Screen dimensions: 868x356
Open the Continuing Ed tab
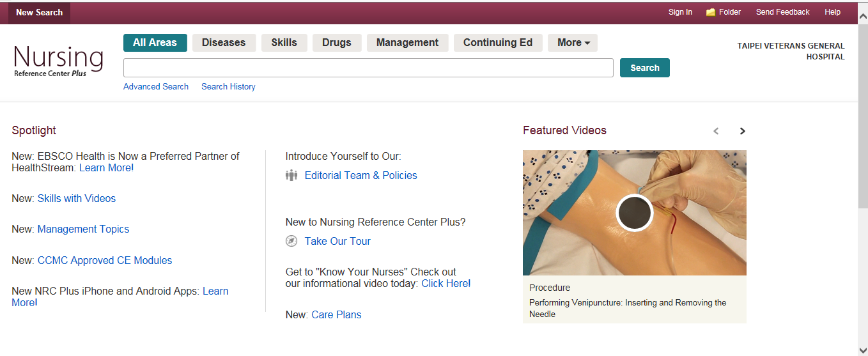click(x=498, y=43)
